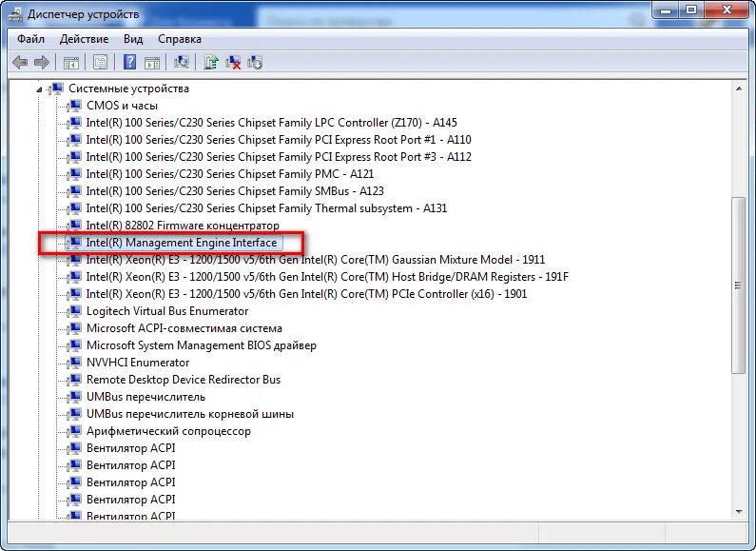The height and width of the screenshot is (551, 756).
Task: Open the Действие menu
Action: pos(85,39)
